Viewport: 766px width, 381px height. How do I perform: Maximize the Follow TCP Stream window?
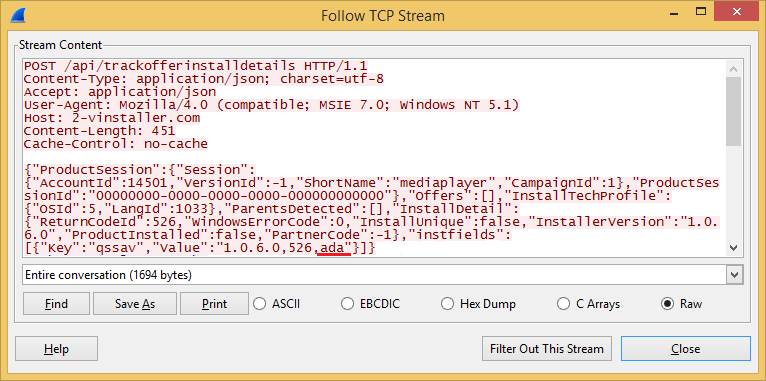[701, 11]
